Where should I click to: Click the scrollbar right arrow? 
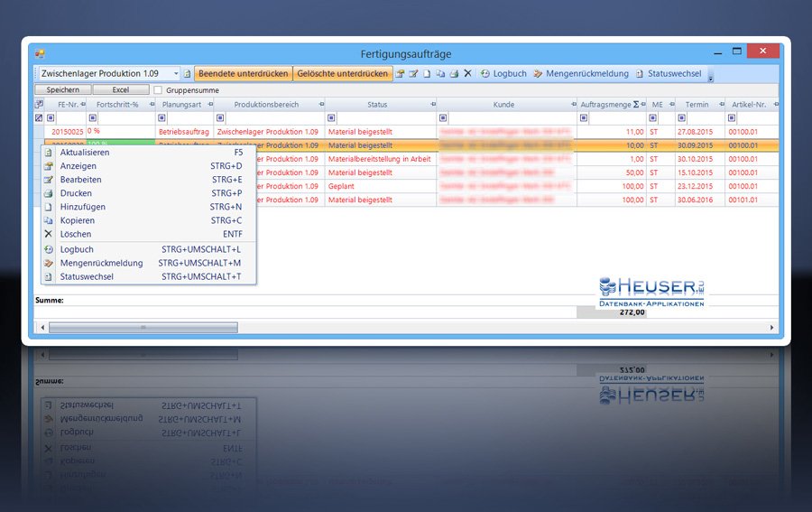[x=771, y=328]
